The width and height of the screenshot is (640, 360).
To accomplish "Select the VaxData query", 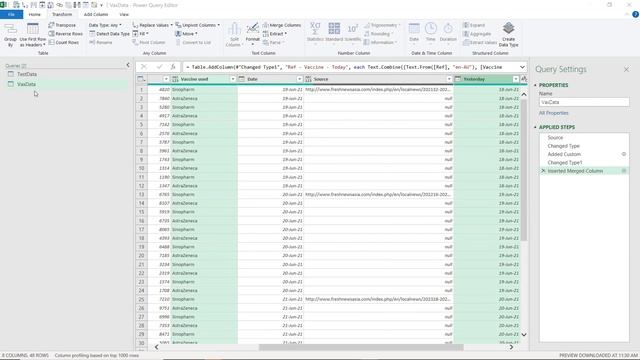I will tap(27, 84).
